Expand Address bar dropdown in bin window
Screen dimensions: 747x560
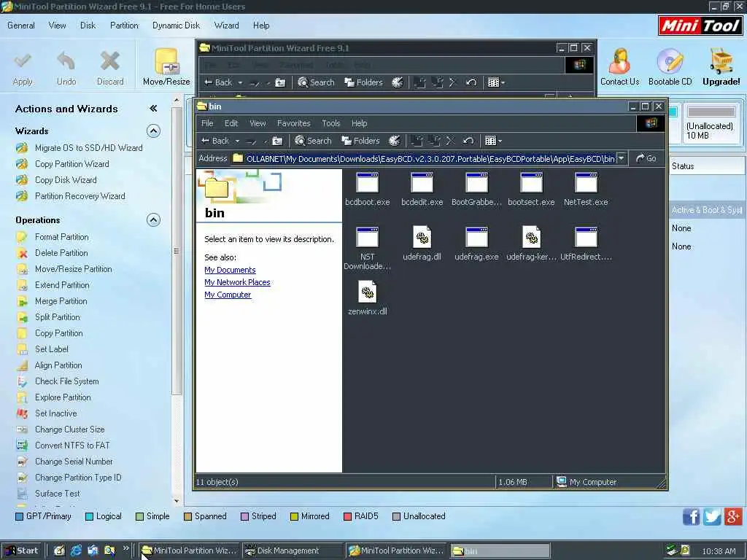coord(622,158)
